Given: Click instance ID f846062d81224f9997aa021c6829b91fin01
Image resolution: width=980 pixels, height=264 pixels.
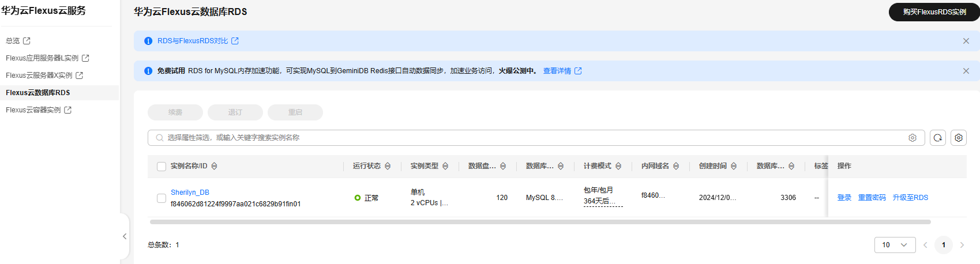Looking at the screenshot, I should [235, 204].
